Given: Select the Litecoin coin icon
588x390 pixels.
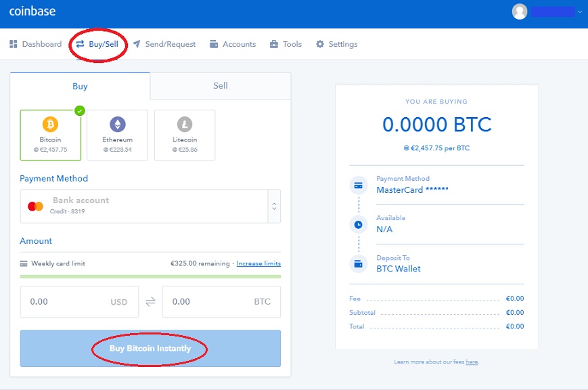Looking at the screenshot, I should tap(185, 124).
